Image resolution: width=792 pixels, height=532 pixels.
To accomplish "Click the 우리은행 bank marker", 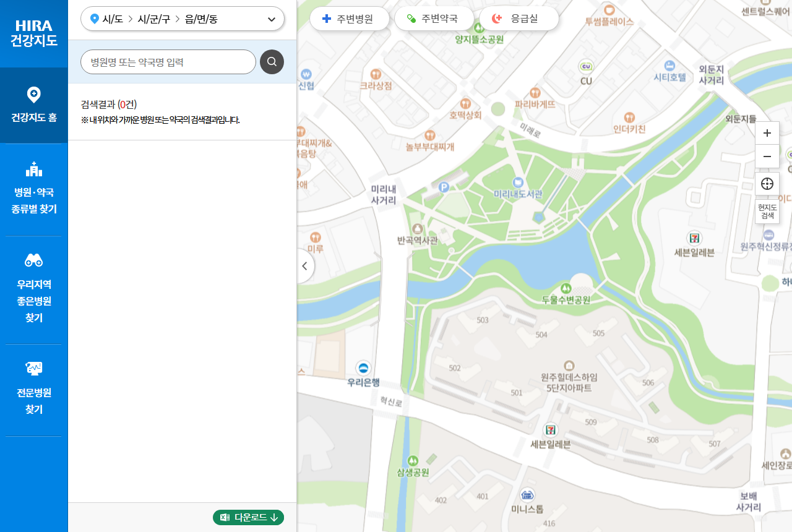I will tap(363, 368).
